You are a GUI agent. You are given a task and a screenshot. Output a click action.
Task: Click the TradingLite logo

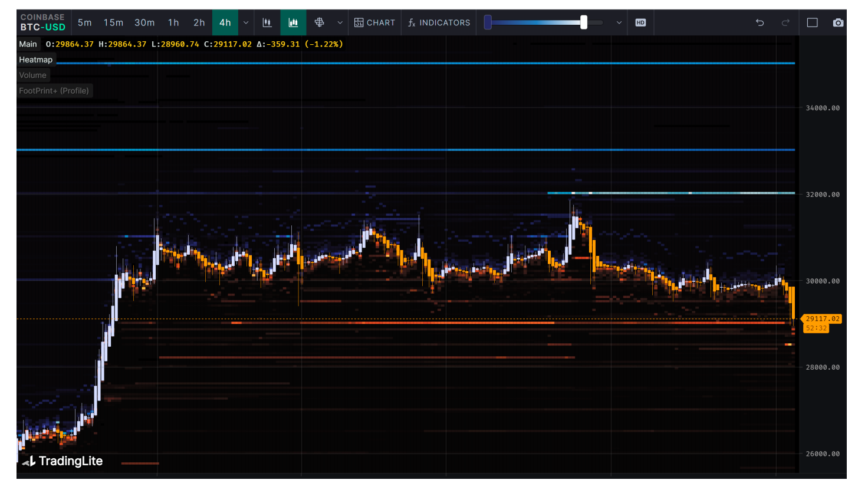coord(63,461)
